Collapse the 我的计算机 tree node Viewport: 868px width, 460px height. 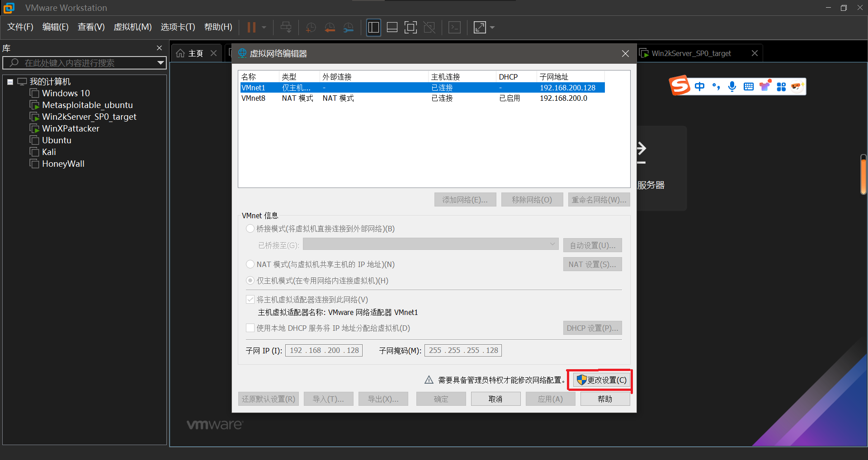click(x=10, y=81)
